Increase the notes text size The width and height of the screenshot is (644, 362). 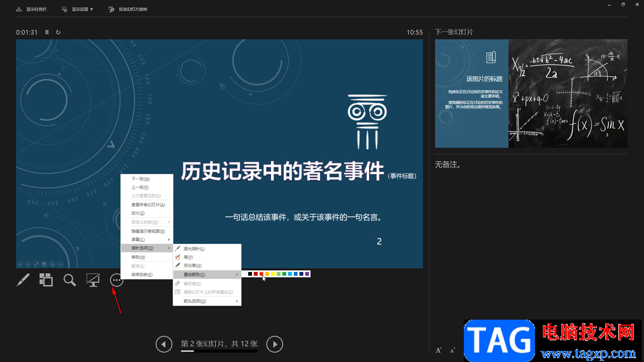pos(438,350)
